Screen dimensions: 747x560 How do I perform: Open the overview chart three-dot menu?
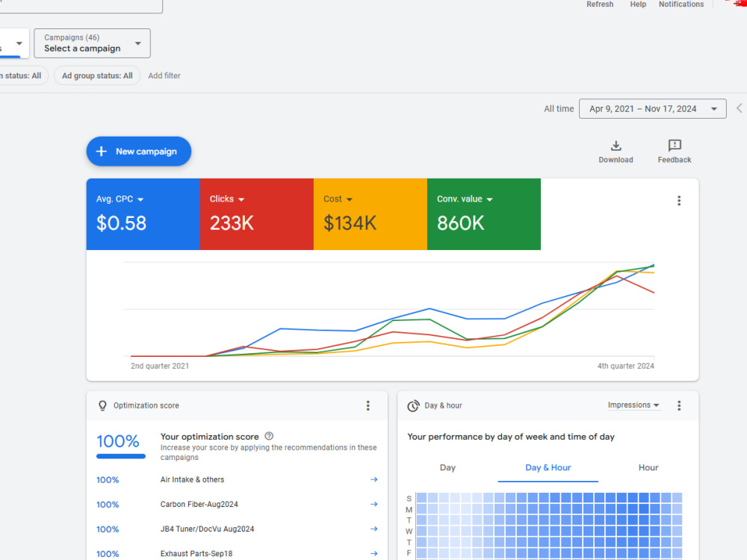(x=679, y=200)
